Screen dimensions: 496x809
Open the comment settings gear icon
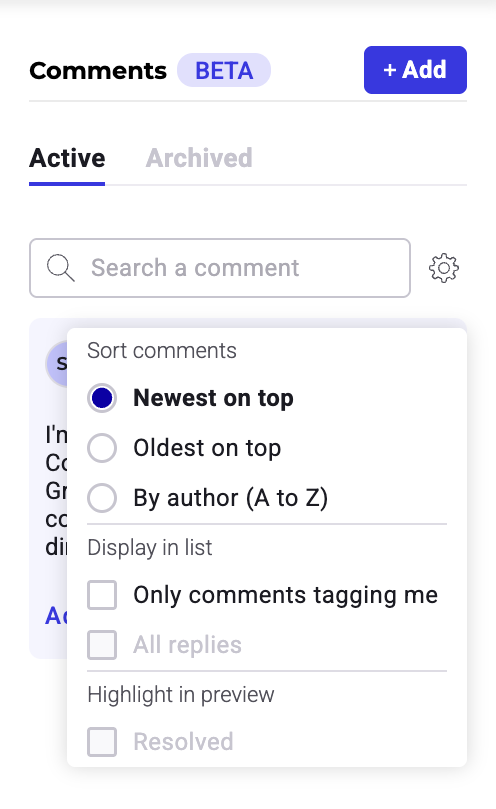(444, 268)
